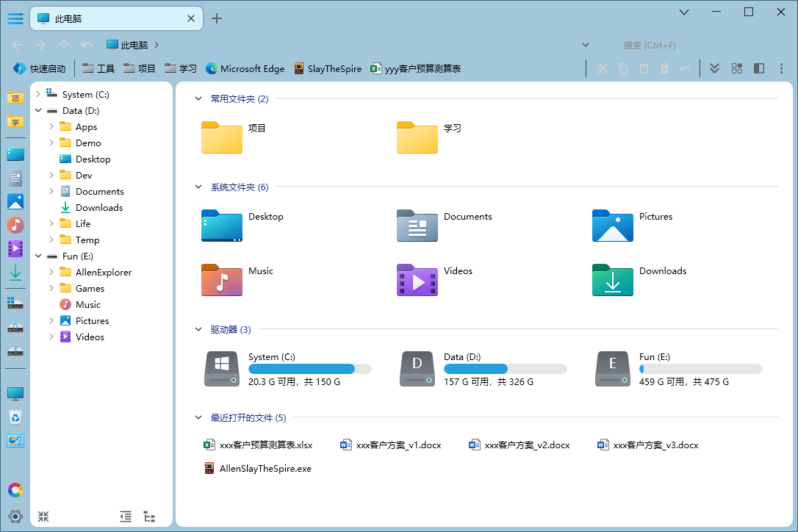Open settings via the gear icon
The width and height of the screenshot is (798, 532).
pyautogui.click(x=15, y=517)
